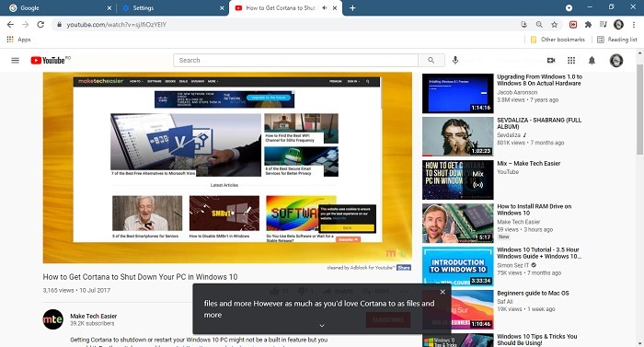Screen dimensions: 644x347
Task: Open Other bookmarks folder
Action: click(x=558, y=40)
